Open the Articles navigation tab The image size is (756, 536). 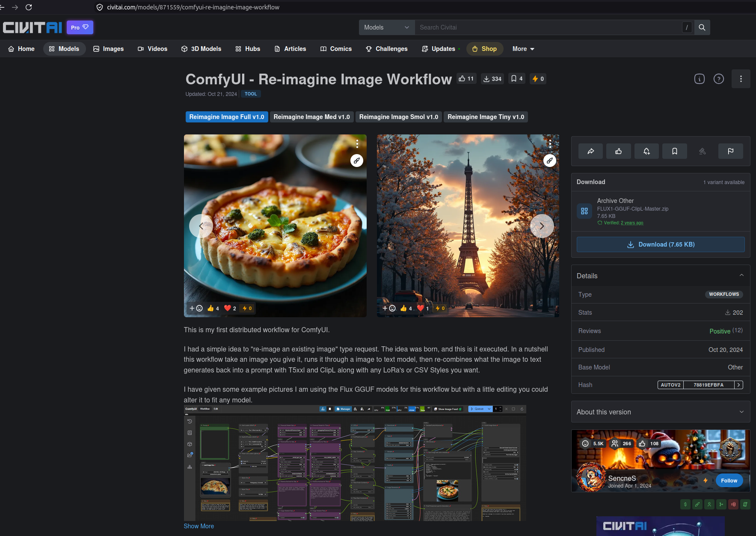point(290,49)
